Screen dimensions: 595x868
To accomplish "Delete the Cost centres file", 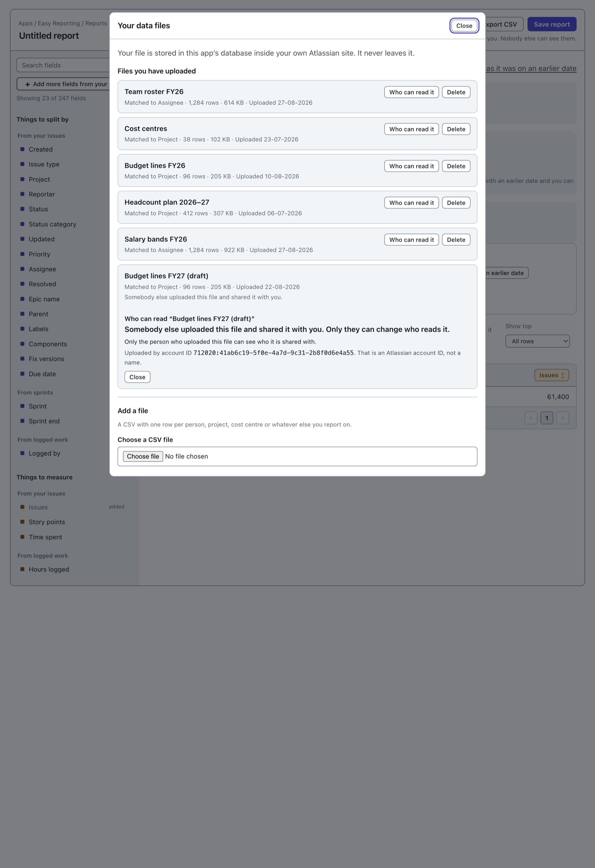I will (456, 129).
